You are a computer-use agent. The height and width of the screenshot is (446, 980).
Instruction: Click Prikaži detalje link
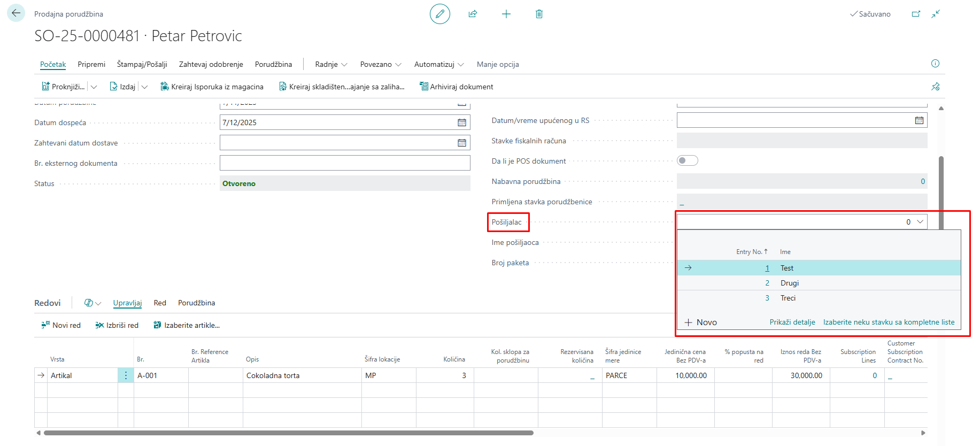click(x=792, y=322)
